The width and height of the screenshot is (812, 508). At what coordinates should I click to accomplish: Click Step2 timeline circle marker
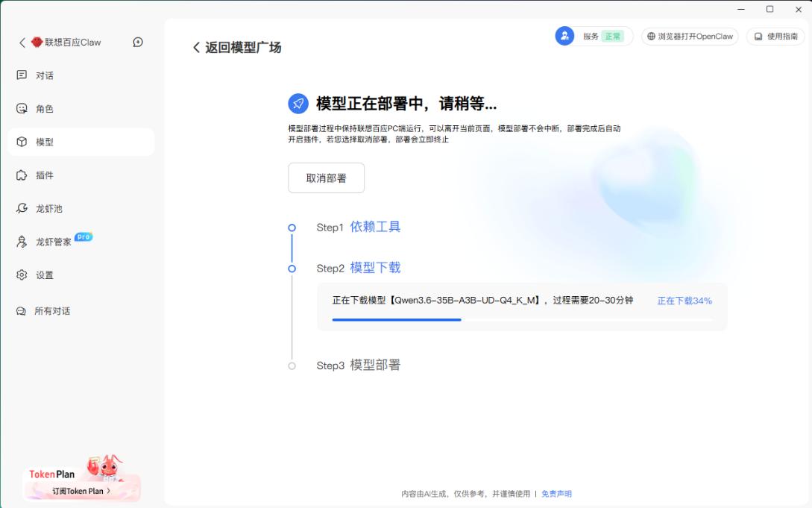[292, 269]
